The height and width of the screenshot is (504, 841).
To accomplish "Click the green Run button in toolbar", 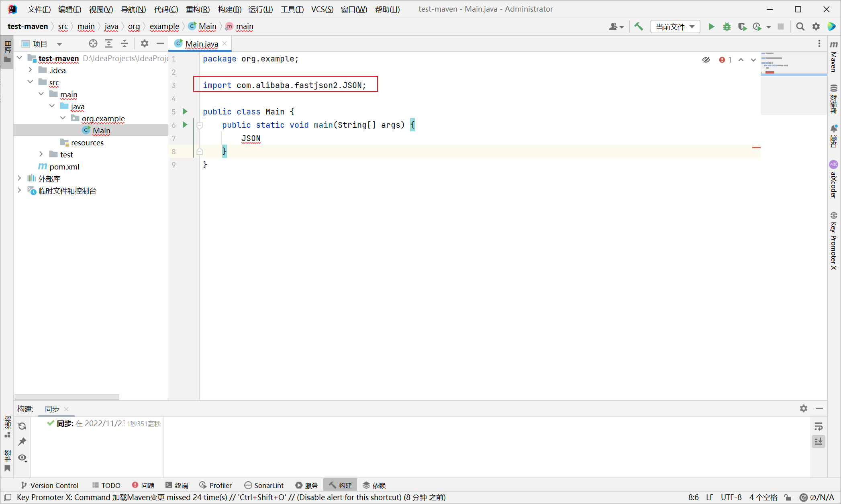I will [x=711, y=27].
